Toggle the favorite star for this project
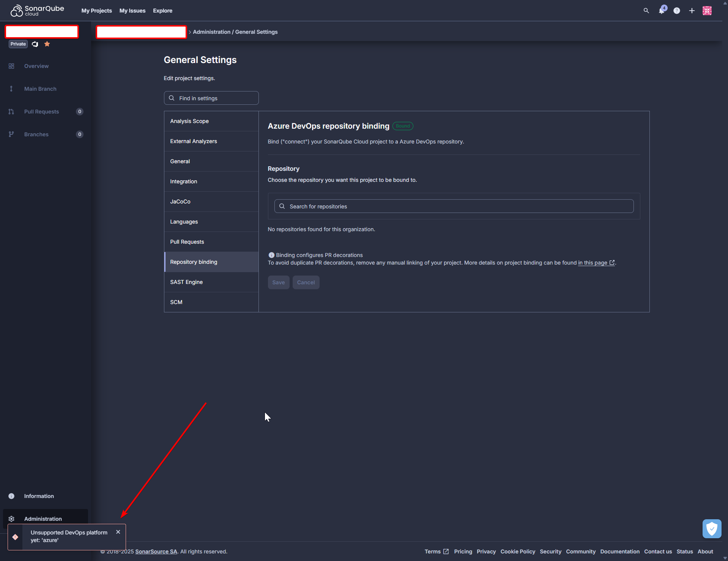728x561 pixels. coord(47,44)
